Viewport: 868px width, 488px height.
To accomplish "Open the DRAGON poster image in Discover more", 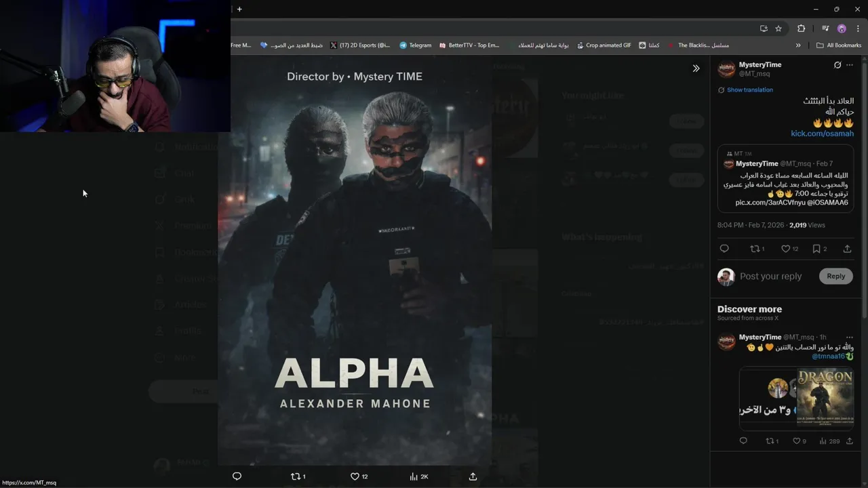I will (x=825, y=396).
